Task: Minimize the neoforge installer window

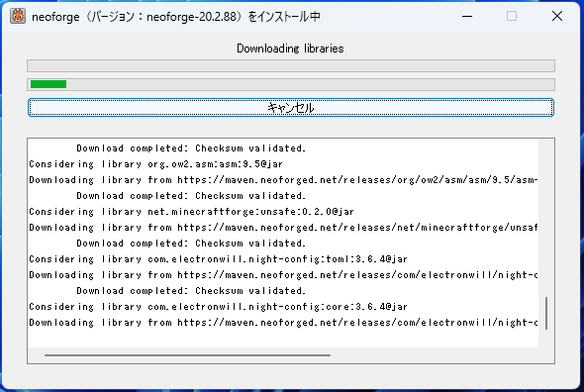Action: click(467, 16)
